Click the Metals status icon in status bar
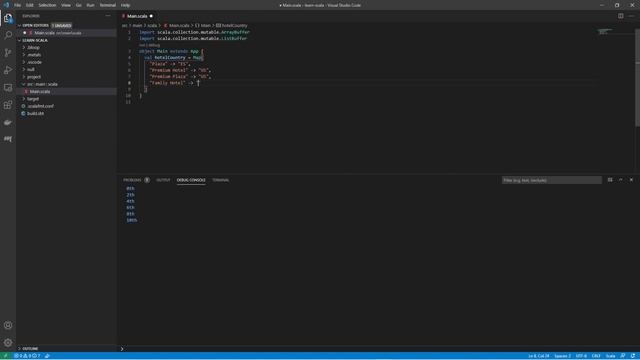Screen dimensions: 640x360 (x=47, y=356)
